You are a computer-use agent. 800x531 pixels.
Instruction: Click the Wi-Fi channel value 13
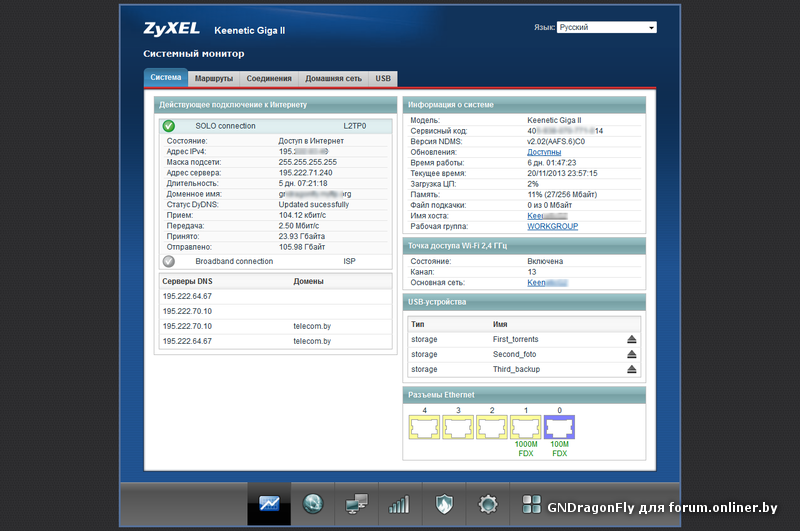coord(532,272)
